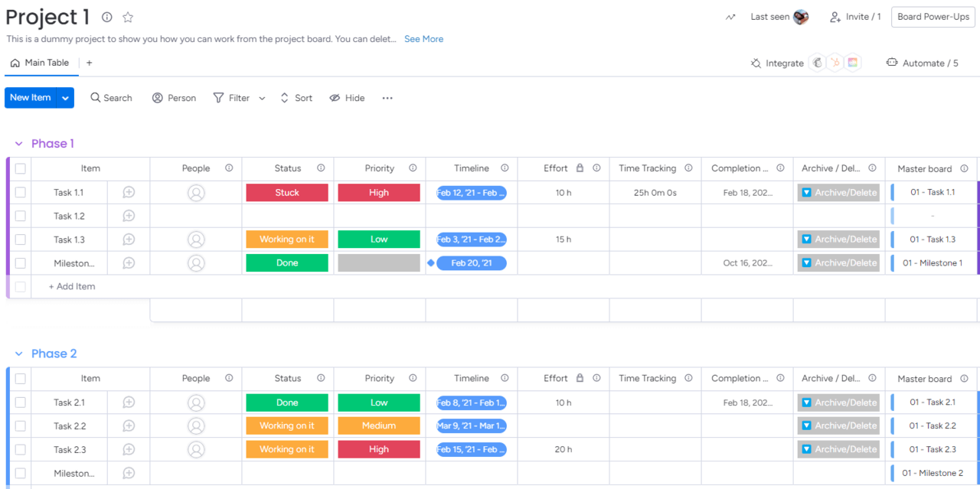This screenshot has height=489, width=980.
Task: Open the board activity trend icon
Action: tap(730, 17)
